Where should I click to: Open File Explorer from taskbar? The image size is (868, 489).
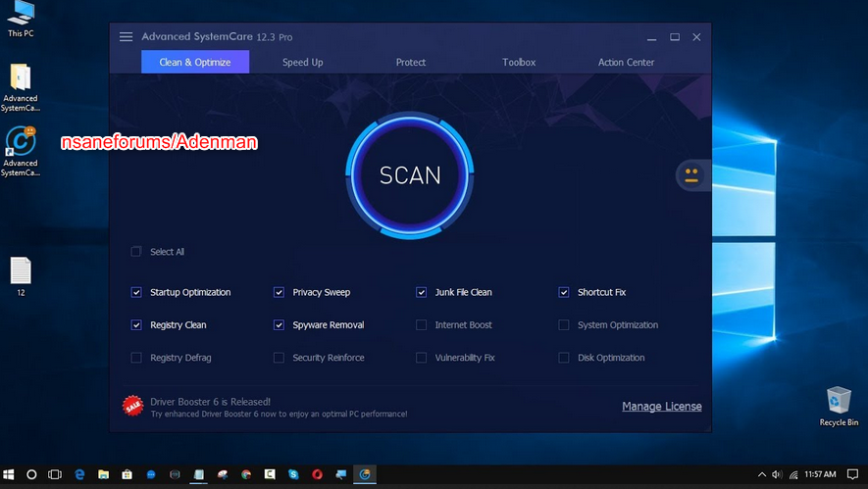pos(104,474)
